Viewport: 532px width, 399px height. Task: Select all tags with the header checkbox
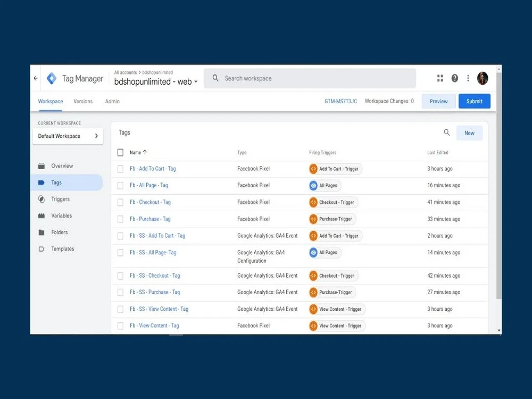coord(120,152)
